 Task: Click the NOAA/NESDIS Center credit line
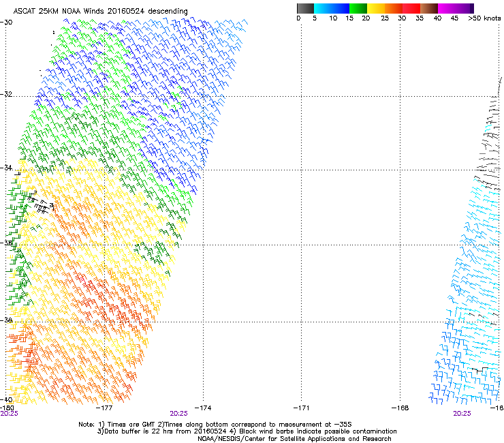point(294,439)
